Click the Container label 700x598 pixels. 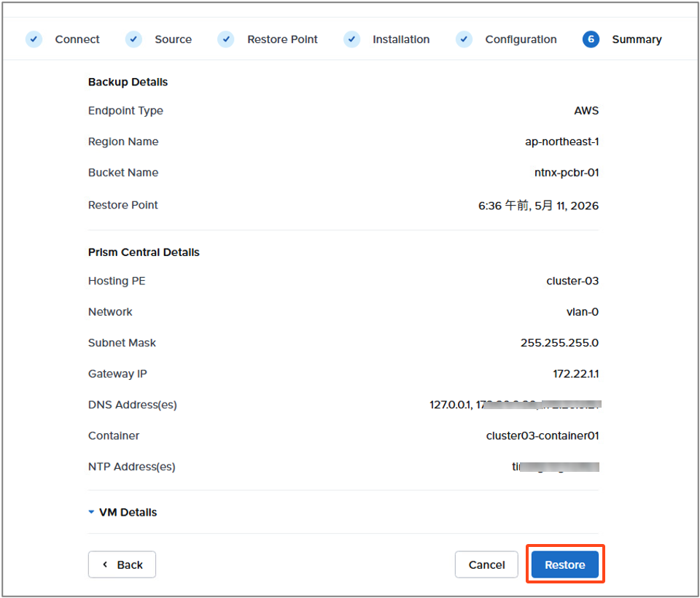click(x=114, y=435)
